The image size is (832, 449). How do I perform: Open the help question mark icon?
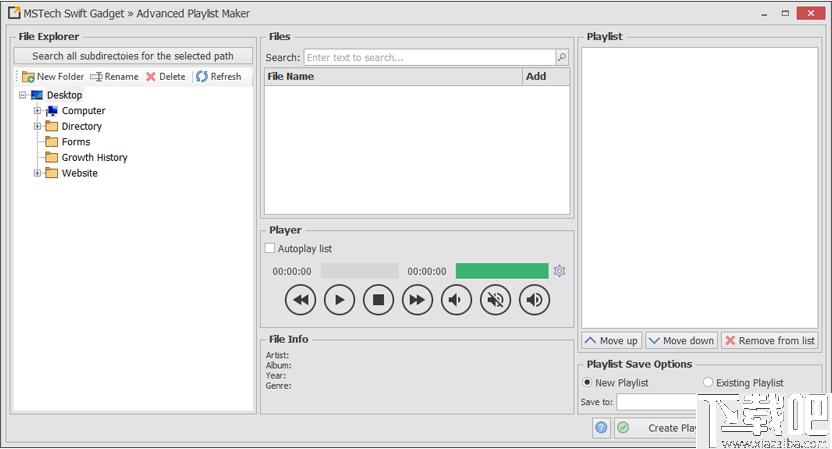(601, 427)
